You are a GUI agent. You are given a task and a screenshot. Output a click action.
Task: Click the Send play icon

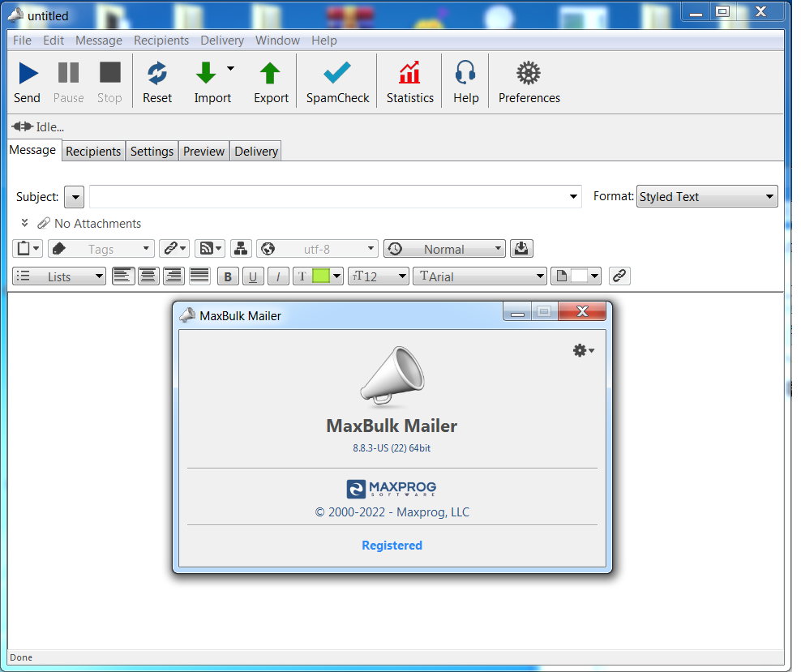28,74
